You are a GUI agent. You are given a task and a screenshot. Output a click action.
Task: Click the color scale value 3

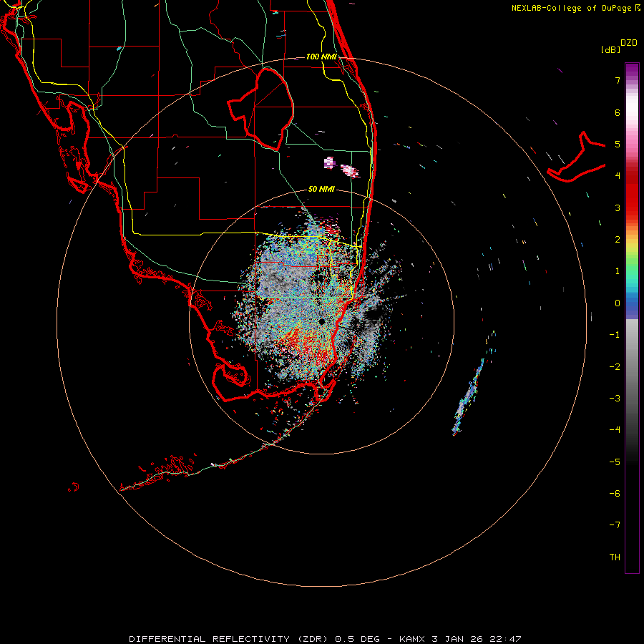point(618,208)
